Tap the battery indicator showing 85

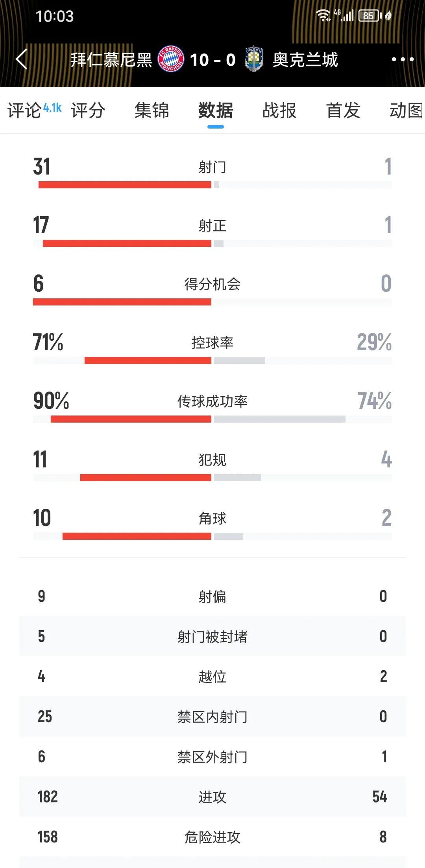coord(370,16)
